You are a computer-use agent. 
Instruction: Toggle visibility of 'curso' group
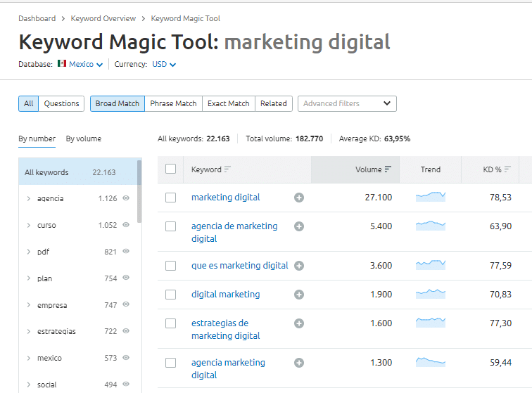(126, 224)
